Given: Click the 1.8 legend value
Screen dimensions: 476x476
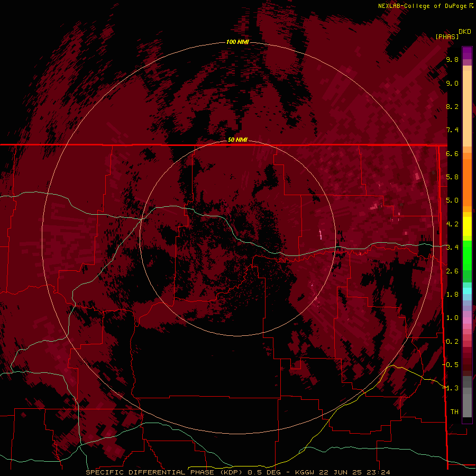Looking at the screenshot, I should (452, 295).
